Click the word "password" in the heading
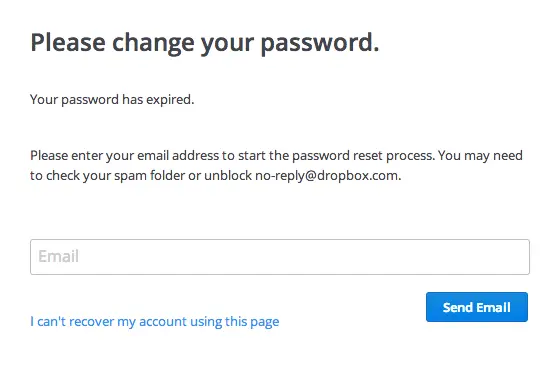 320,44
